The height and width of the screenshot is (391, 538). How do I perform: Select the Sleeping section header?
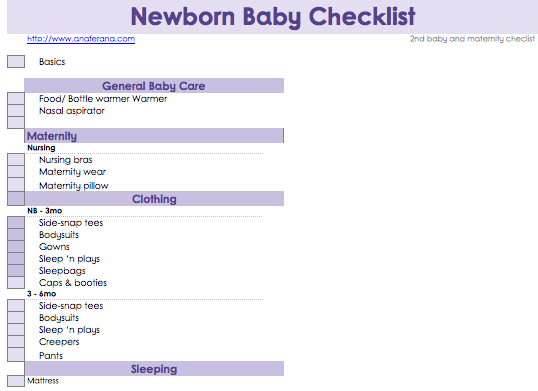(x=154, y=369)
